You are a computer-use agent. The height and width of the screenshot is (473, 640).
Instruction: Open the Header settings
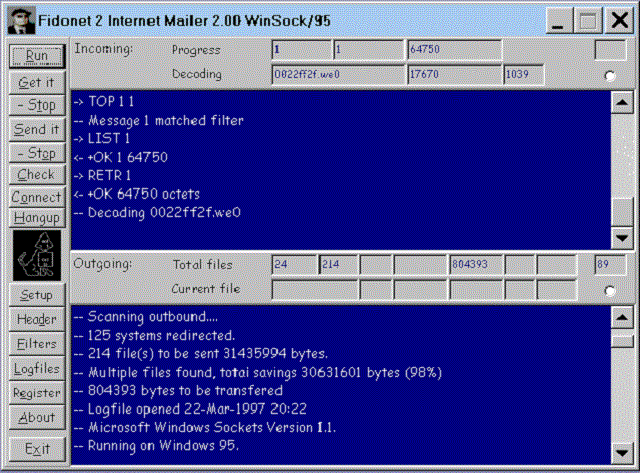(37, 320)
